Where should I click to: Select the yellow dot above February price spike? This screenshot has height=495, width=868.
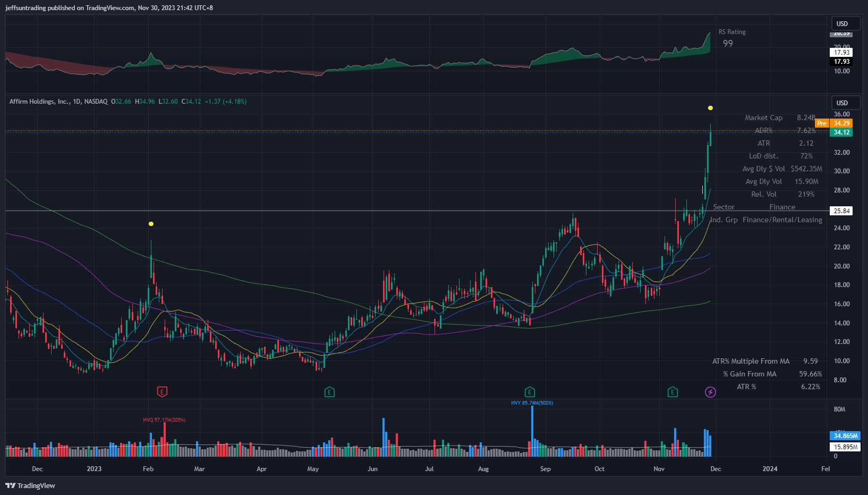[x=151, y=224]
